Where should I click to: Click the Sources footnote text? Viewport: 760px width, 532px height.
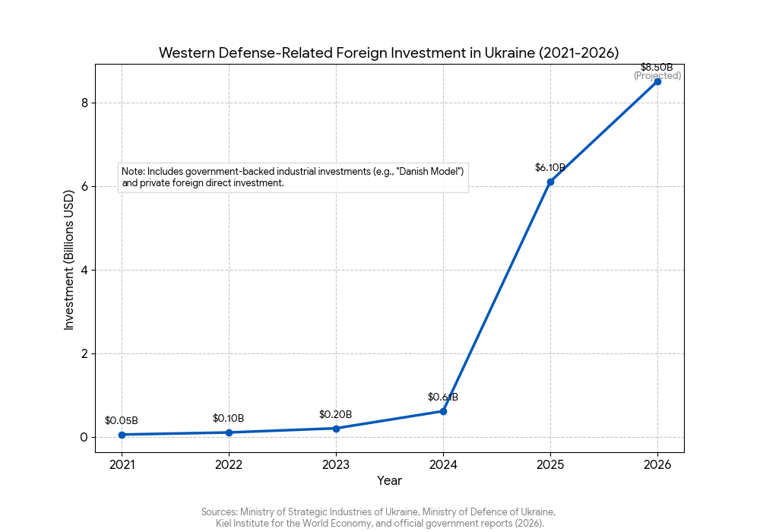[378, 518]
